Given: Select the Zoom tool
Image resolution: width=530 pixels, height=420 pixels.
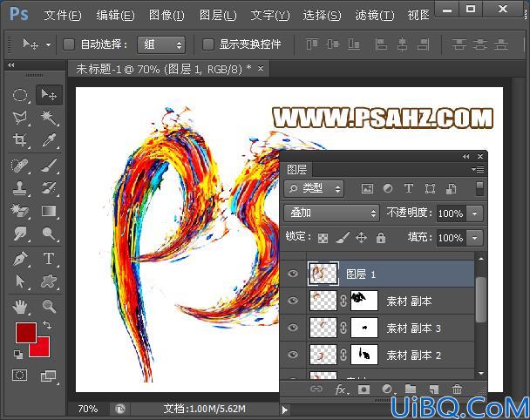Looking at the screenshot, I should pyautogui.click(x=49, y=307).
